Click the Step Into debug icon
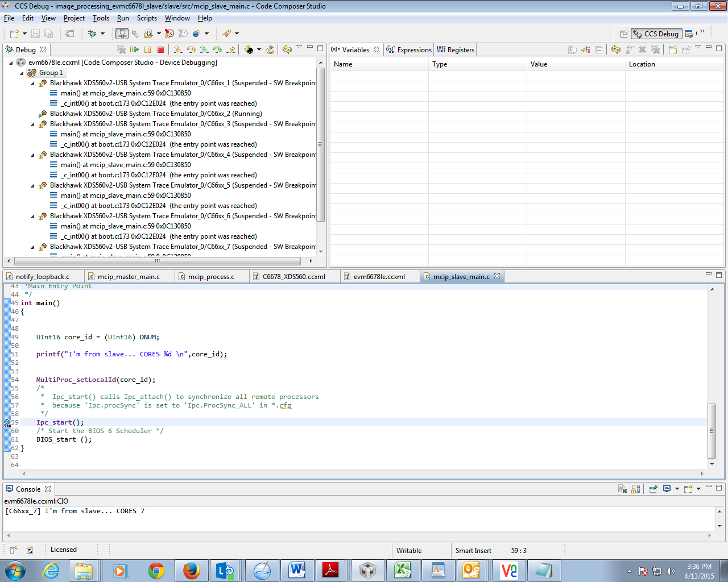The width and height of the screenshot is (728, 582). [x=178, y=50]
